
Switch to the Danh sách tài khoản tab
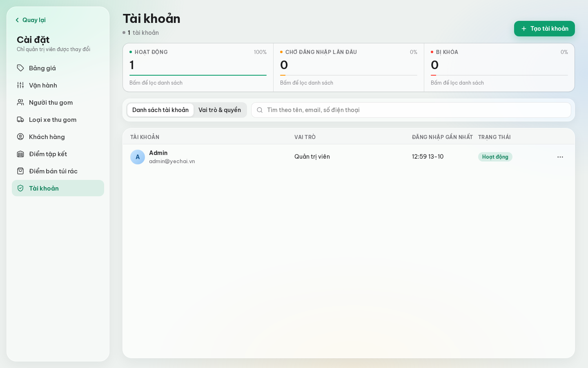point(160,110)
